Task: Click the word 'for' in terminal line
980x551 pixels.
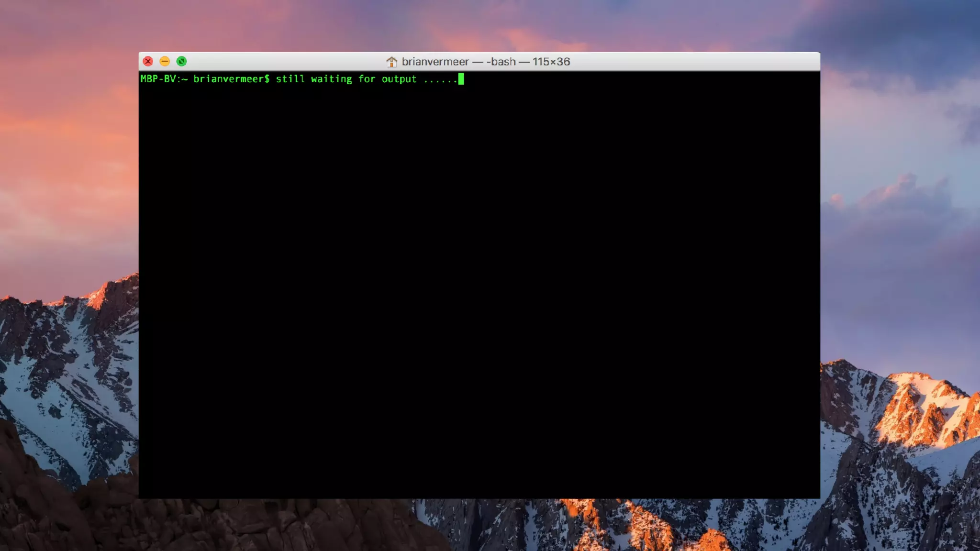Action: click(367, 79)
